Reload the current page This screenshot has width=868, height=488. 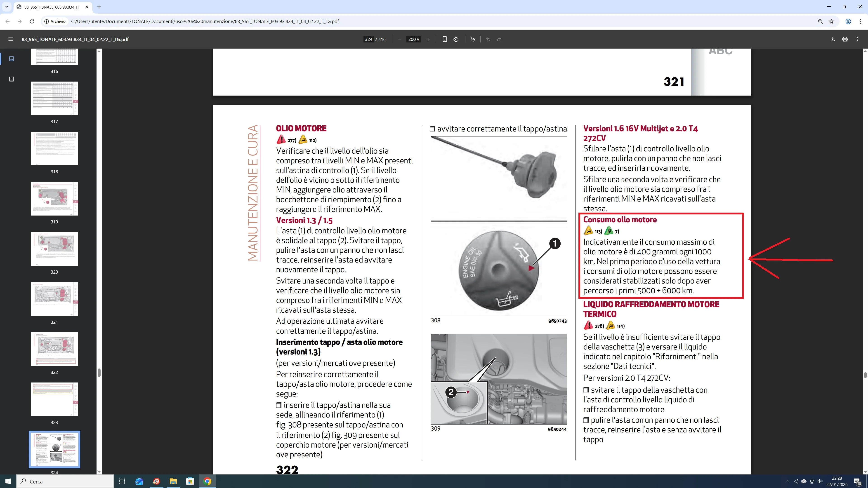pyautogui.click(x=32, y=21)
